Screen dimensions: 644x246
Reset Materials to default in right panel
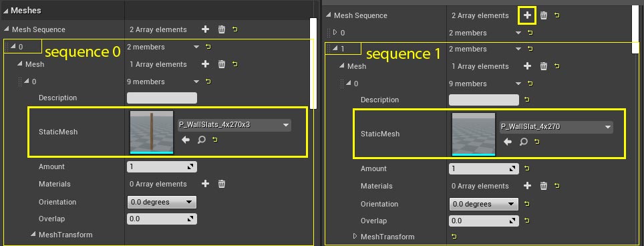point(557,186)
